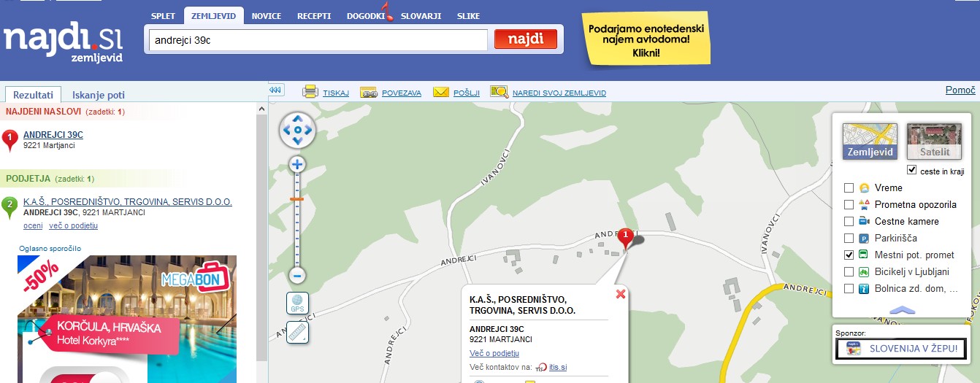The image size is (980, 383).
Task: Activate the GPS tool icon
Action: click(x=297, y=303)
